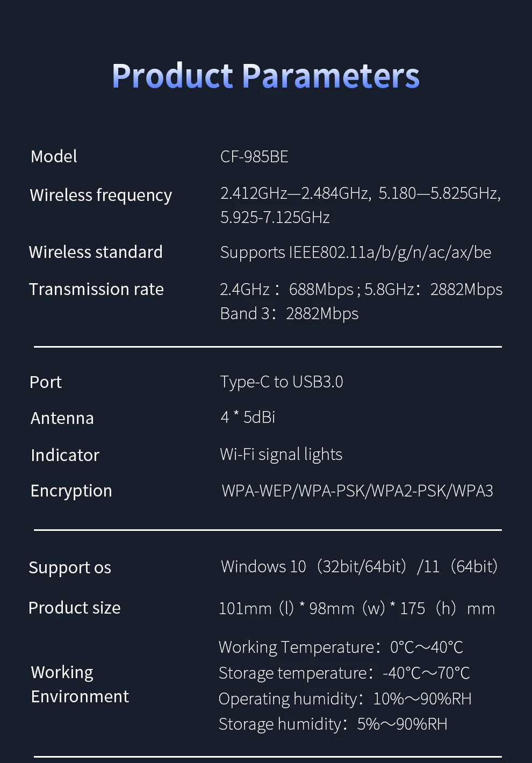Click the Storage humidity 5%~90%RH line
The width and height of the screenshot is (532, 763).
(333, 724)
